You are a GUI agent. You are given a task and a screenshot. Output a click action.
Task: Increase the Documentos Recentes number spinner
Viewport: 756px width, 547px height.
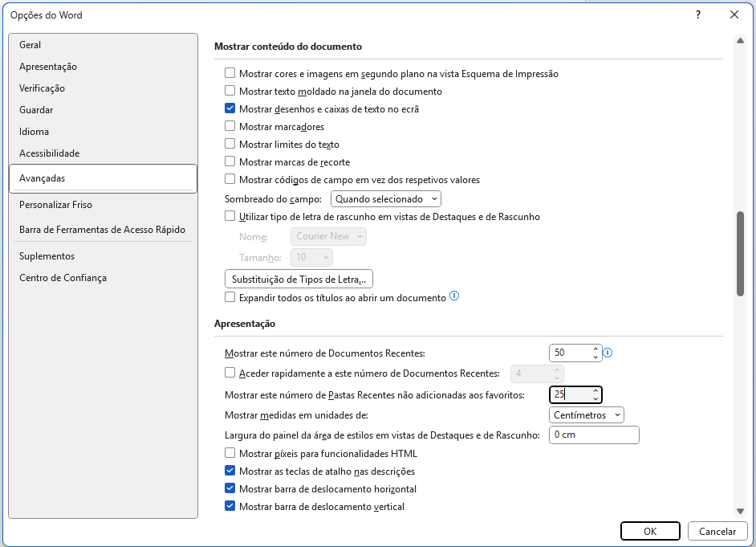coord(595,349)
